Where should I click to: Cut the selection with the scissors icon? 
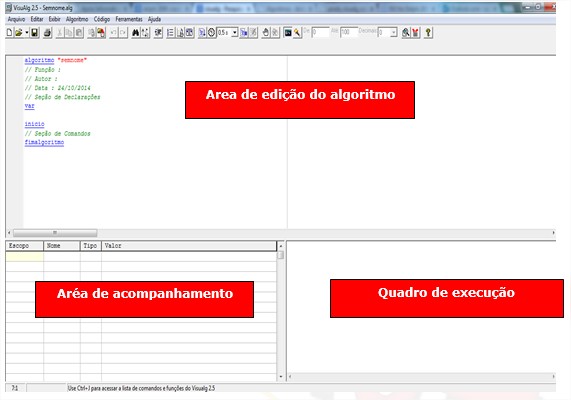point(59,33)
